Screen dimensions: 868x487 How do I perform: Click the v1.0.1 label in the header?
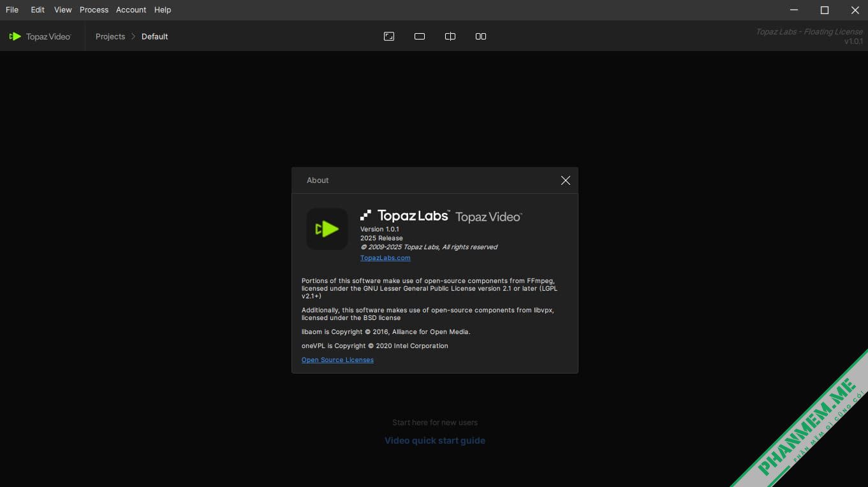(x=853, y=41)
